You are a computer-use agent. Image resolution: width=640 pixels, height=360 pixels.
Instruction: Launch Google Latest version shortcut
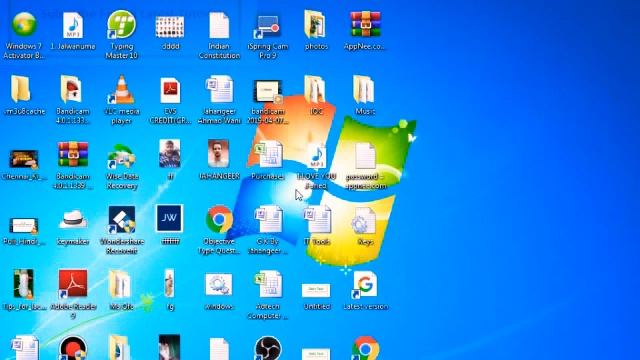(364, 284)
